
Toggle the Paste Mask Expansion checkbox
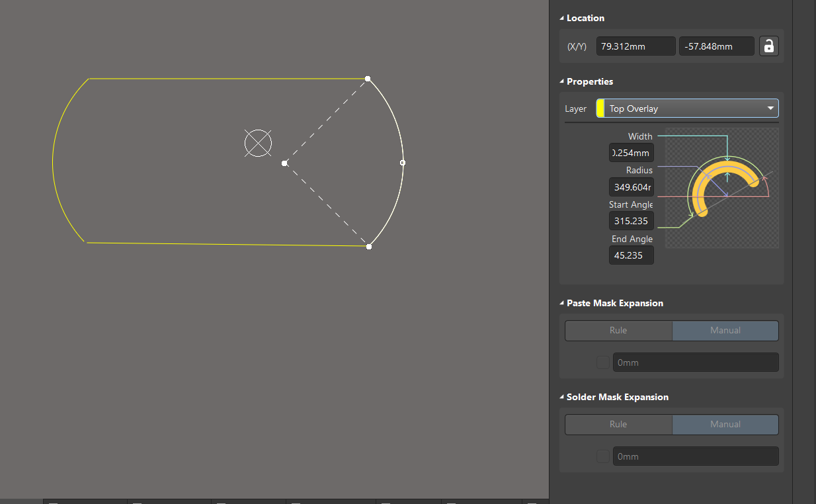[x=603, y=362]
